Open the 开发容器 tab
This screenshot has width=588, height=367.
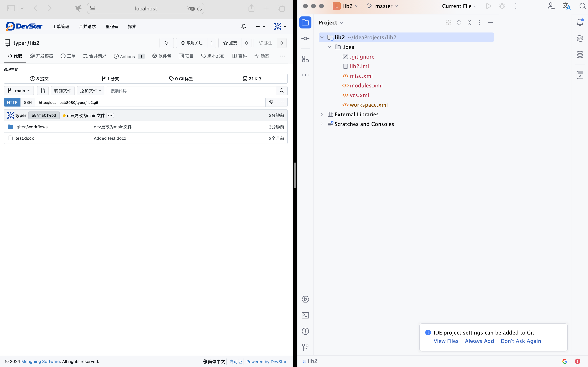41,56
